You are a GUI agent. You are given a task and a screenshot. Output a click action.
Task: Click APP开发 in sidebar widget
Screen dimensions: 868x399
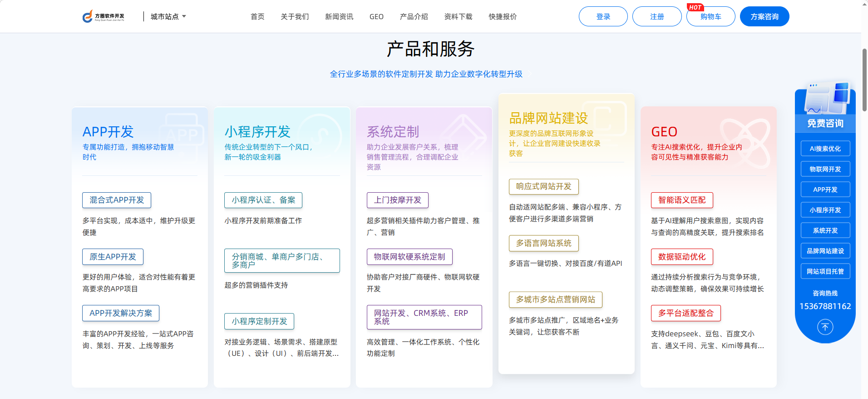pyautogui.click(x=825, y=190)
